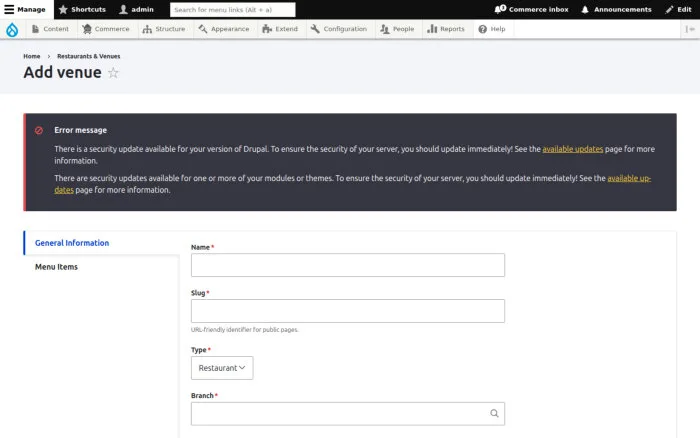Screen dimensions: 700x438
Task: Toggle toolbar orientation icon at right edge
Action: (x=690, y=29)
